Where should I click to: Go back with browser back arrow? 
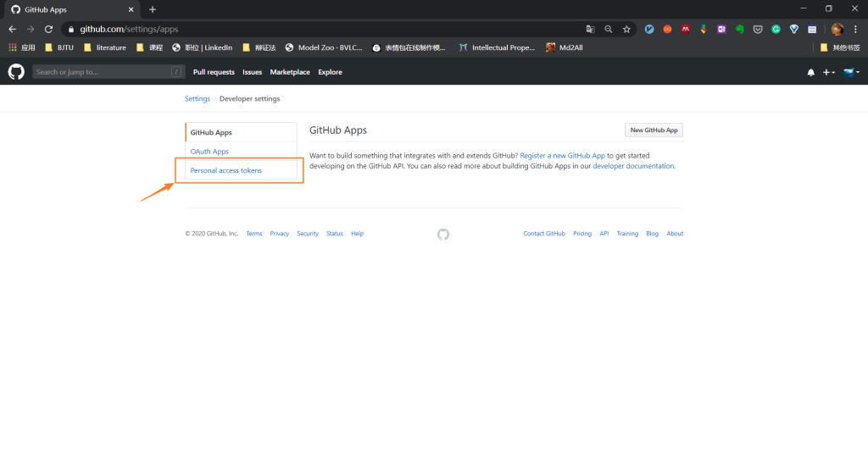pyautogui.click(x=12, y=30)
